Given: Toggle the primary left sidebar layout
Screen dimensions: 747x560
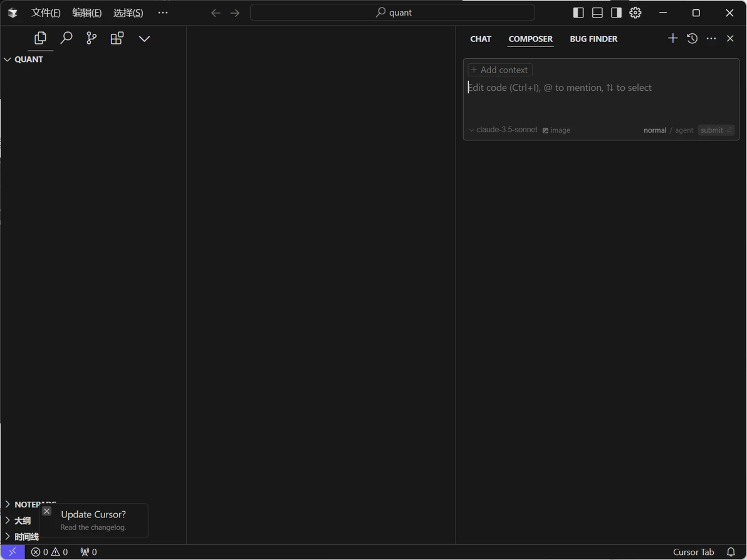Looking at the screenshot, I should pos(578,13).
